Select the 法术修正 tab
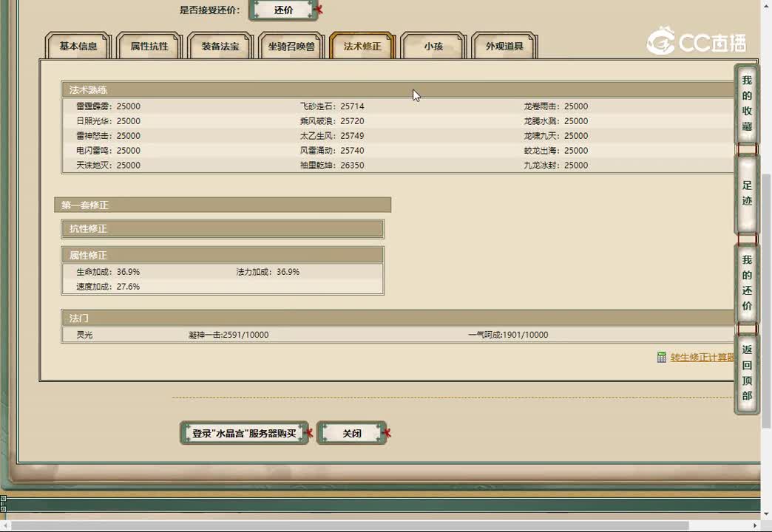 (x=362, y=46)
